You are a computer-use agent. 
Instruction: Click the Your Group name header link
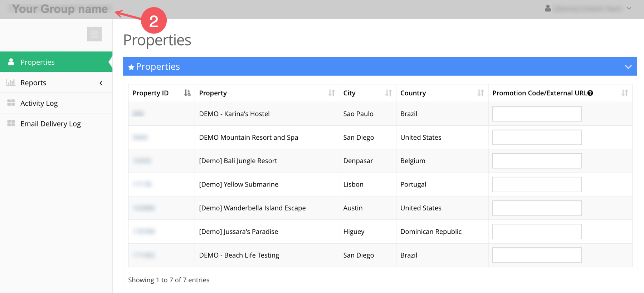pyautogui.click(x=60, y=9)
